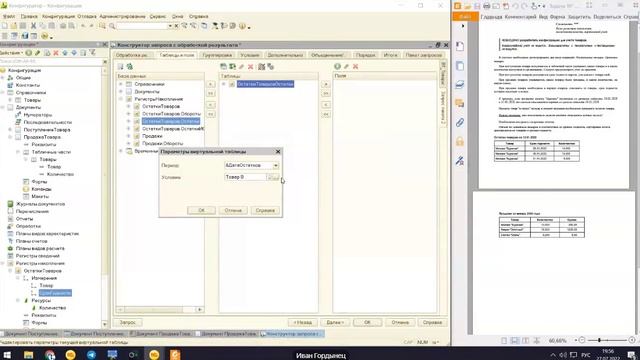
Task: Open the Итоги tab
Action: coord(390,55)
